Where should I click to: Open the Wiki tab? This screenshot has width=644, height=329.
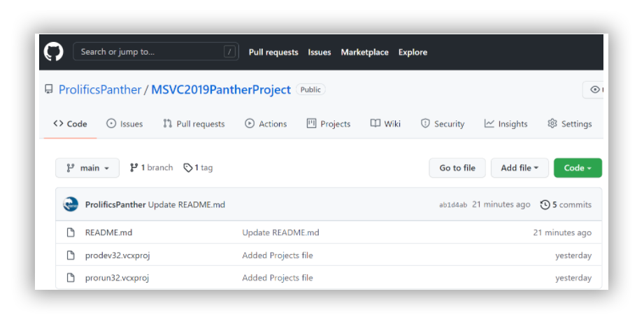pyautogui.click(x=385, y=124)
